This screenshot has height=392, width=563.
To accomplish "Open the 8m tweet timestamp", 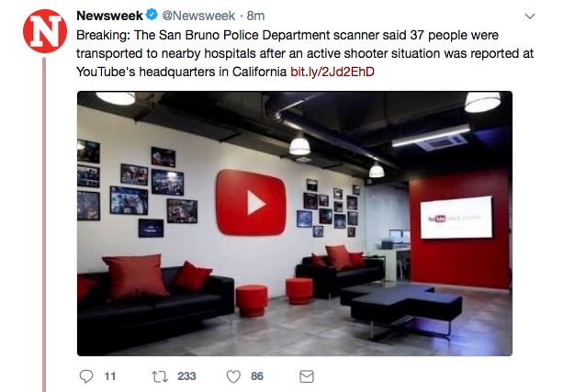I will click(255, 16).
